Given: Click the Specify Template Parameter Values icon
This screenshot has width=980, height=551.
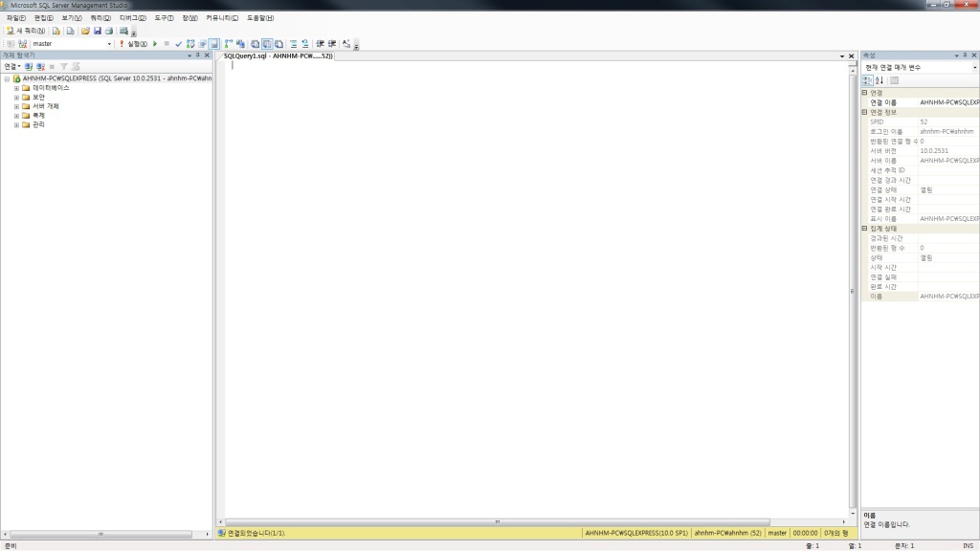Looking at the screenshot, I should pyautogui.click(x=346, y=44).
